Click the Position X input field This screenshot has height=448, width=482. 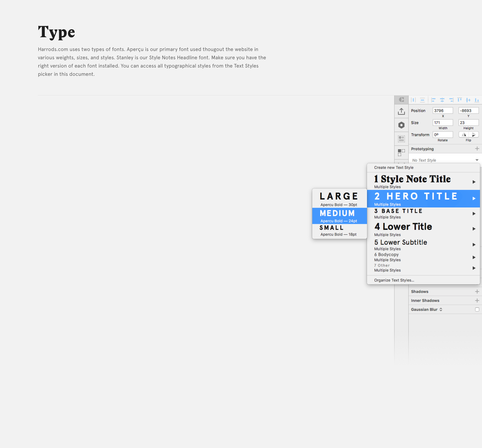443,111
